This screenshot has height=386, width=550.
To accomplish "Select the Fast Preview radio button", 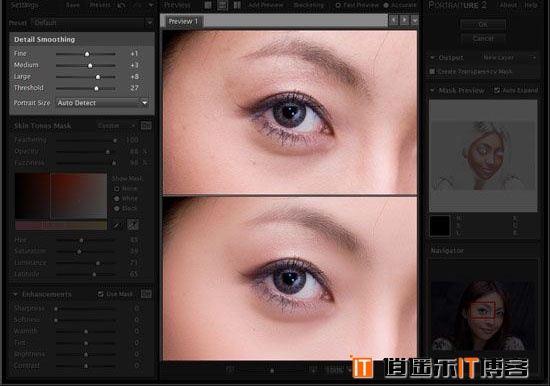I will [x=338, y=5].
